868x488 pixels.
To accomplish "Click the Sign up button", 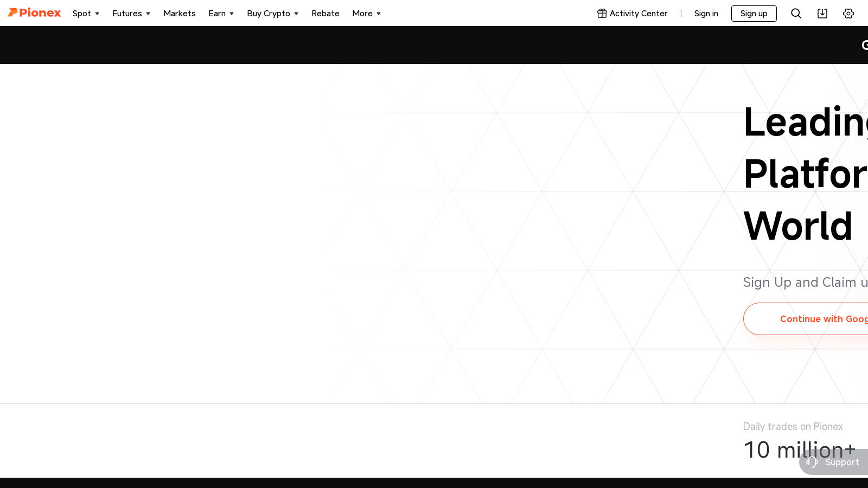I will [754, 14].
